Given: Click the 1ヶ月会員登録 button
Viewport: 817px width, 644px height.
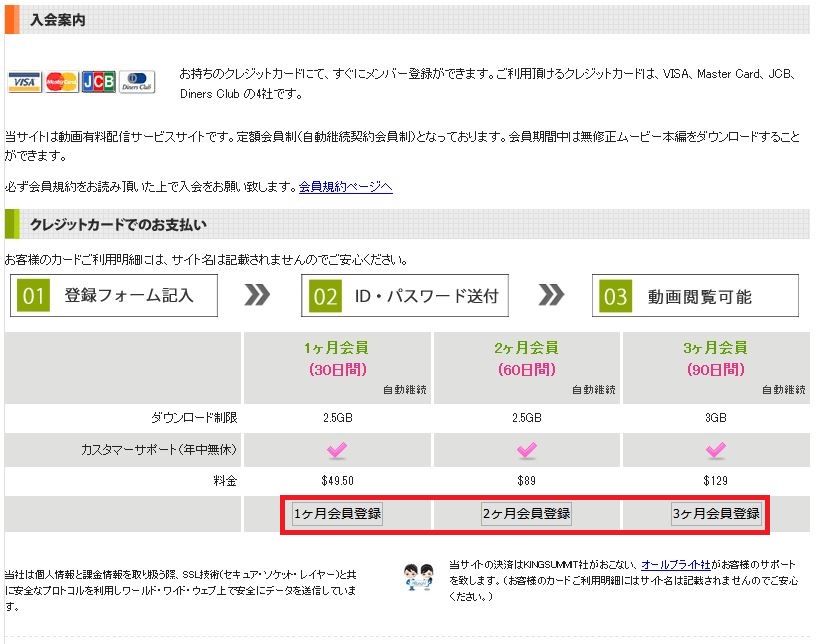Looking at the screenshot, I should point(337,514).
